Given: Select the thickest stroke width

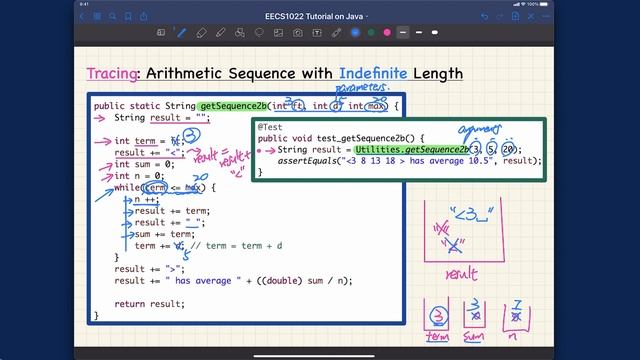Looking at the screenshot, I should tap(435, 33).
